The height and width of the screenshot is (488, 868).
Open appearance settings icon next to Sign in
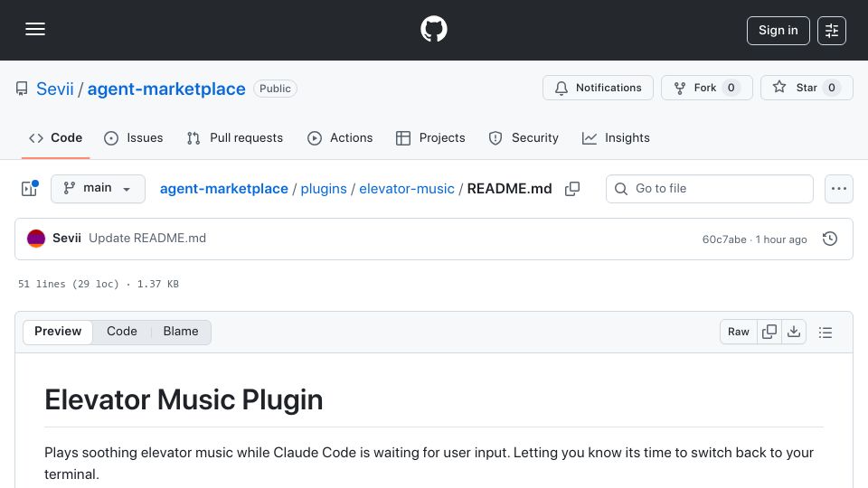coord(832,31)
